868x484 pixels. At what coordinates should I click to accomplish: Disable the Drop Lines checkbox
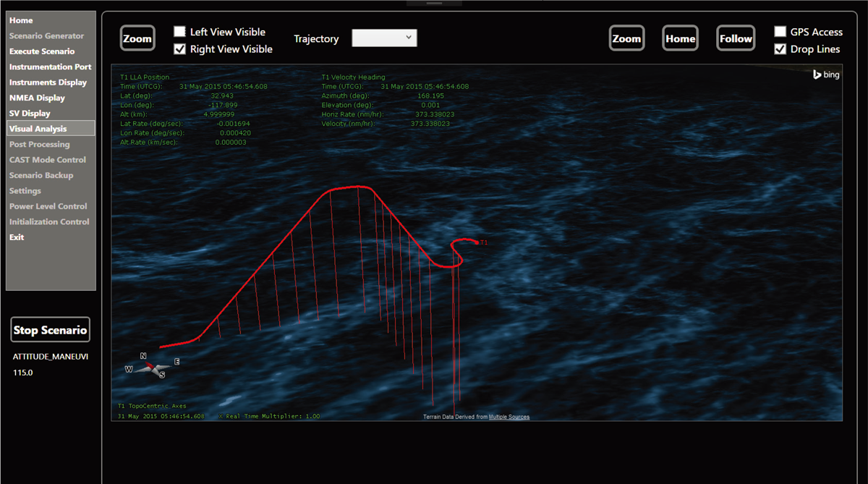pos(780,49)
